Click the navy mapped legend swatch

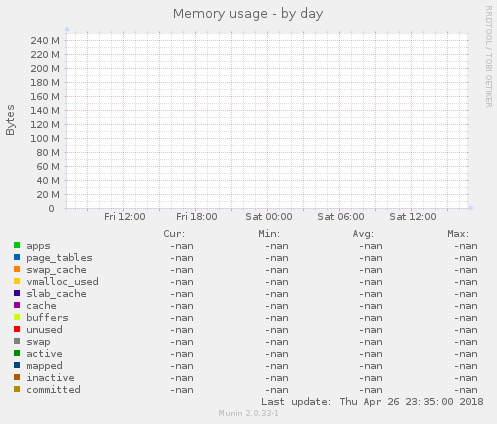(x=17, y=365)
